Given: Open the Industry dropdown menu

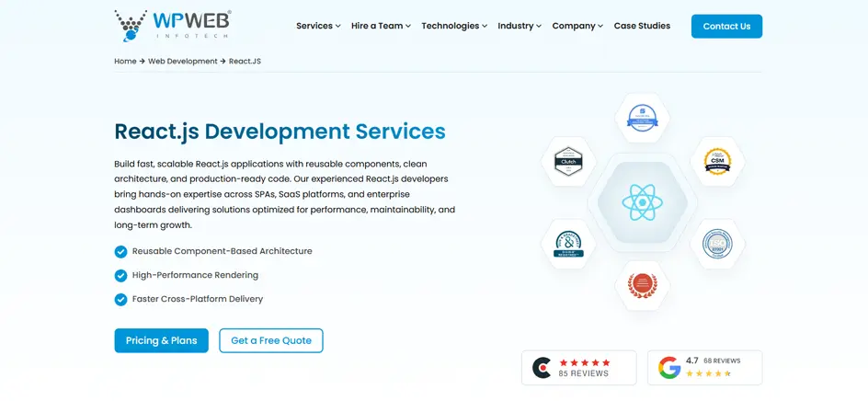Looking at the screenshot, I should point(520,26).
